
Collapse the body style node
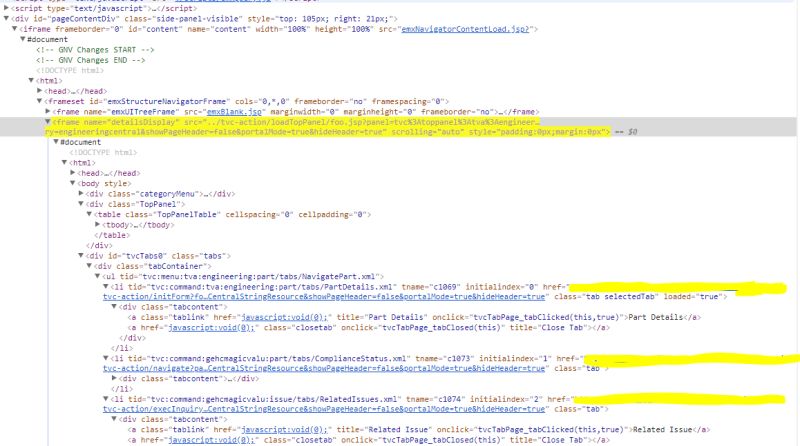tap(72, 183)
